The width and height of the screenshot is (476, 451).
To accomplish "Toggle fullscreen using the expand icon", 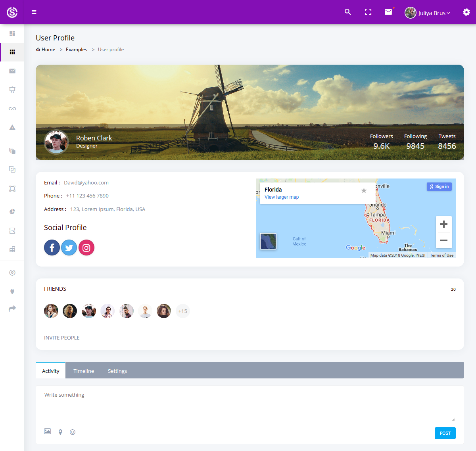I will coord(368,12).
